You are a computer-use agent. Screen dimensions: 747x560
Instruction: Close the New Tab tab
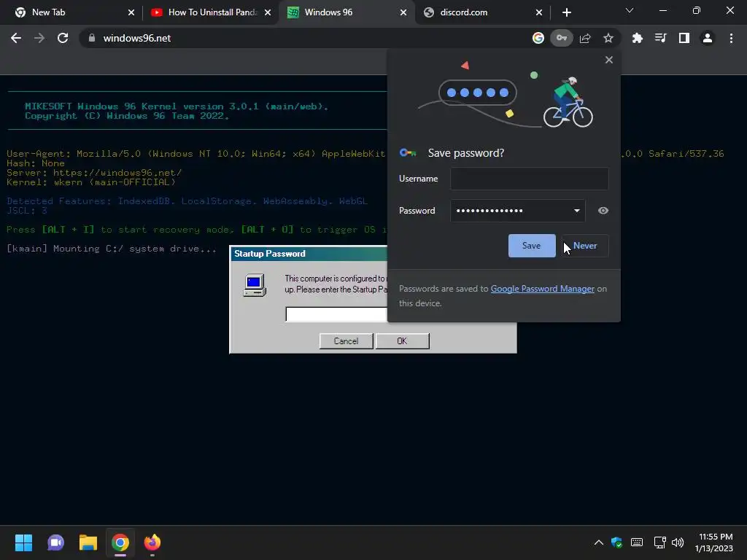click(131, 12)
